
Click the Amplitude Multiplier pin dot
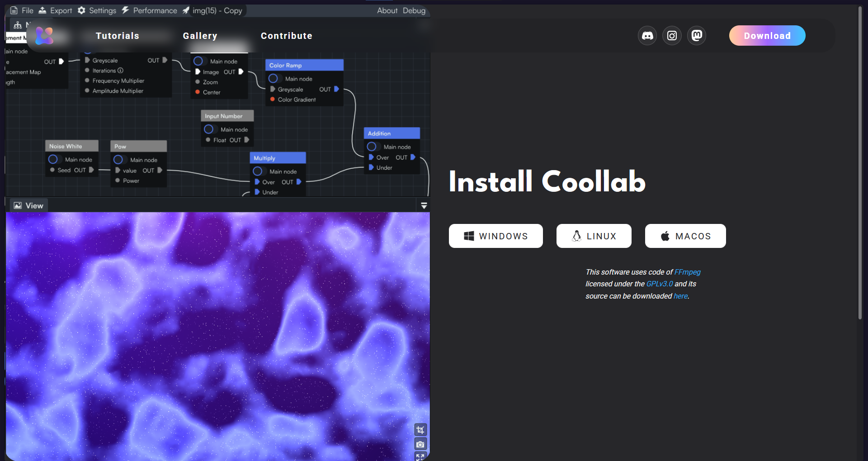(87, 91)
